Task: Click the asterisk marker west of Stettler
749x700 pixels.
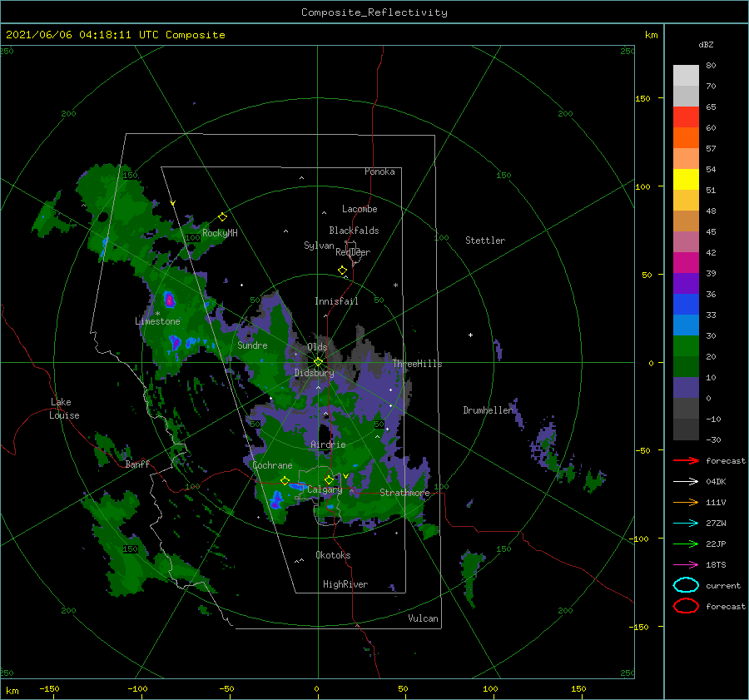Action: (x=395, y=285)
